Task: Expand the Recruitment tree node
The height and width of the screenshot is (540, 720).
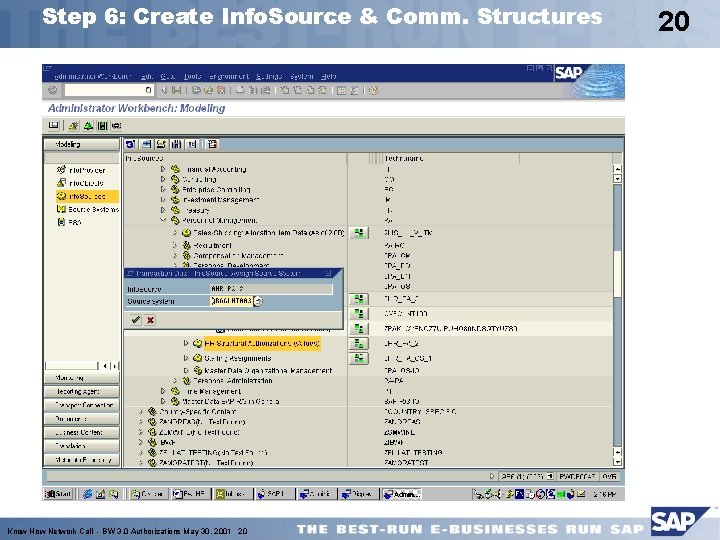Action: pyautogui.click(x=175, y=245)
